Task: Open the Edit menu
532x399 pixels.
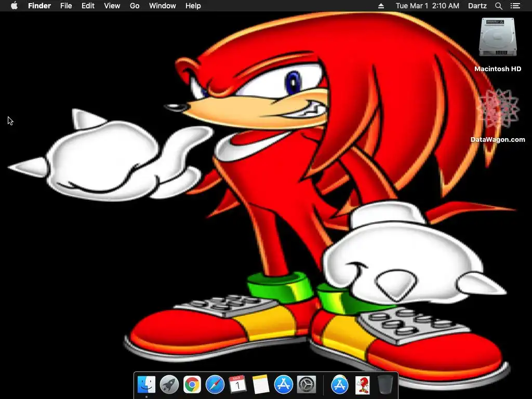Action: [88, 6]
